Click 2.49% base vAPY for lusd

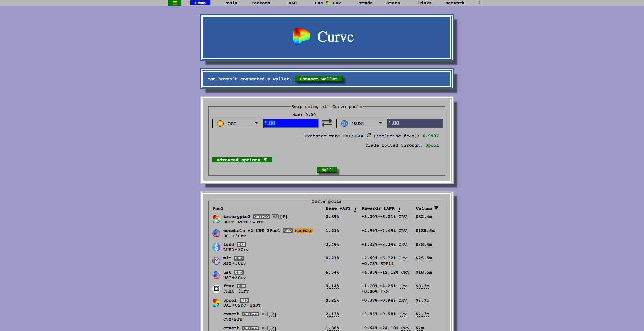332,245
